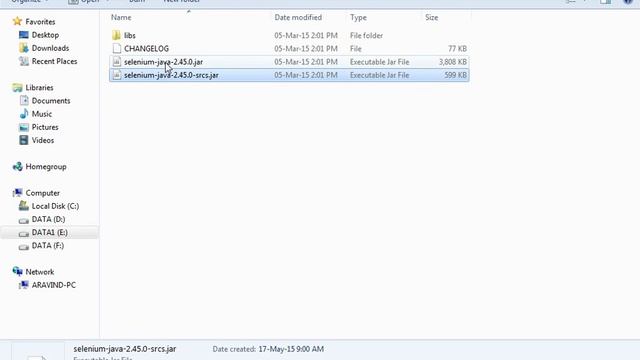Viewport: 640px width, 360px height.
Task: Open Desktop in the navigation pane
Action: coord(45,35)
